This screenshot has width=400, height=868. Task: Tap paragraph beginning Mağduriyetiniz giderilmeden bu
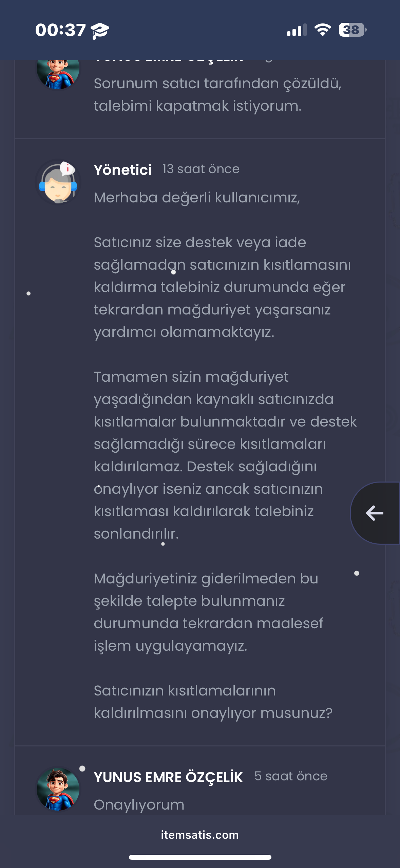(x=209, y=612)
